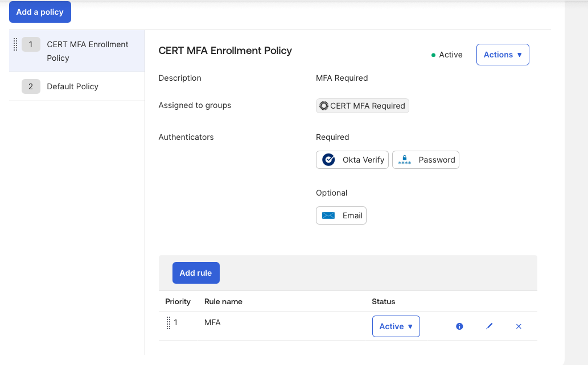The image size is (588, 365).
Task: Click the Authenticators label
Action: tap(186, 137)
